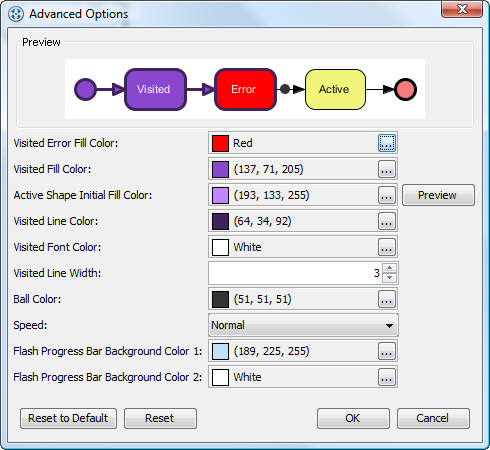Open color picker for Active Shape Initial Fill Color
This screenshot has height=450, width=490.
(x=387, y=195)
